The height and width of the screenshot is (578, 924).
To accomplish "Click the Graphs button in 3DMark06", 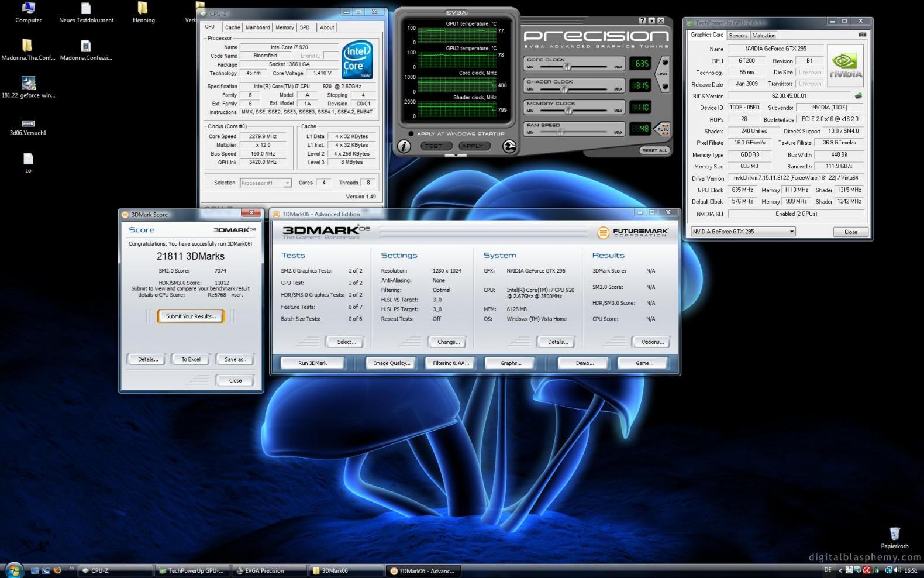I will 511,363.
